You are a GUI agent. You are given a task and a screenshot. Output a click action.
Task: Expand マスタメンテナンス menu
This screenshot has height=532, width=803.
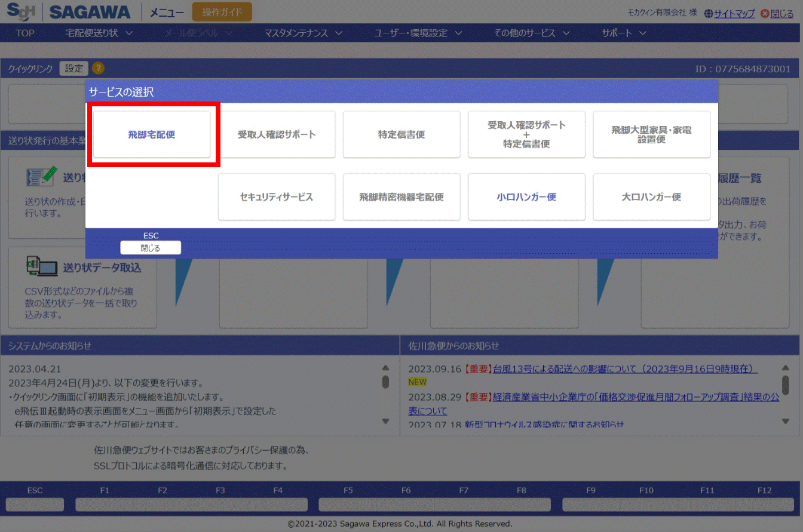coord(304,33)
